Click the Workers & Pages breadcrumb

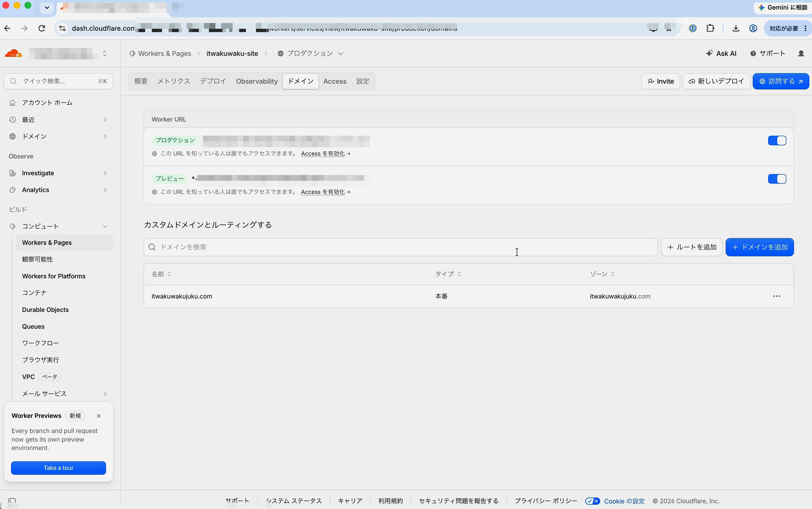click(160, 53)
